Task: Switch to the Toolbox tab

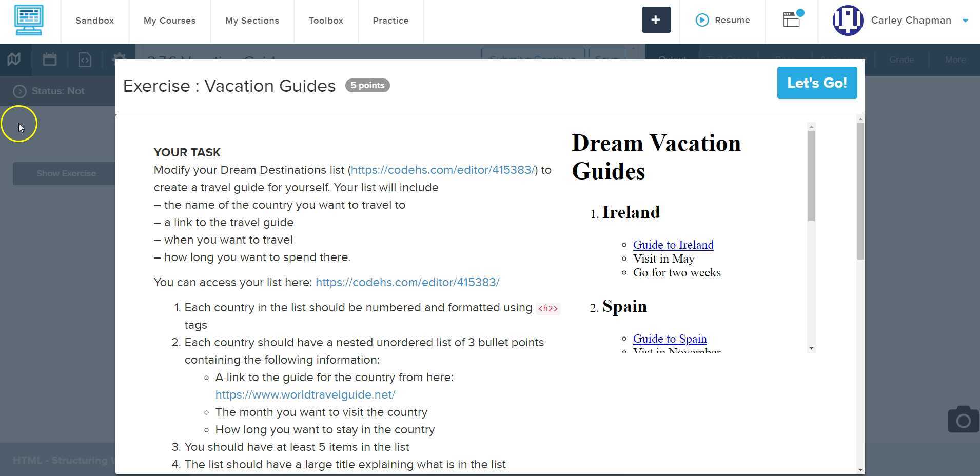Action: click(326, 21)
